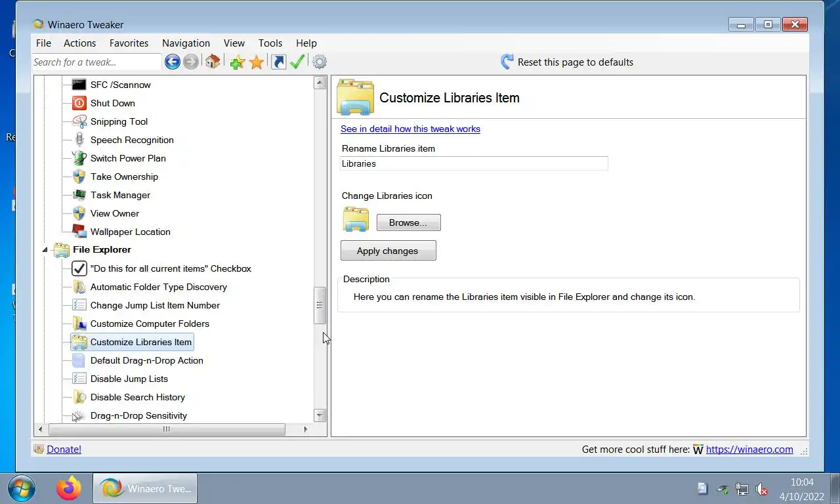Click the export shortcut arrow toolbar icon
The height and width of the screenshot is (504, 840).
click(x=279, y=62)
